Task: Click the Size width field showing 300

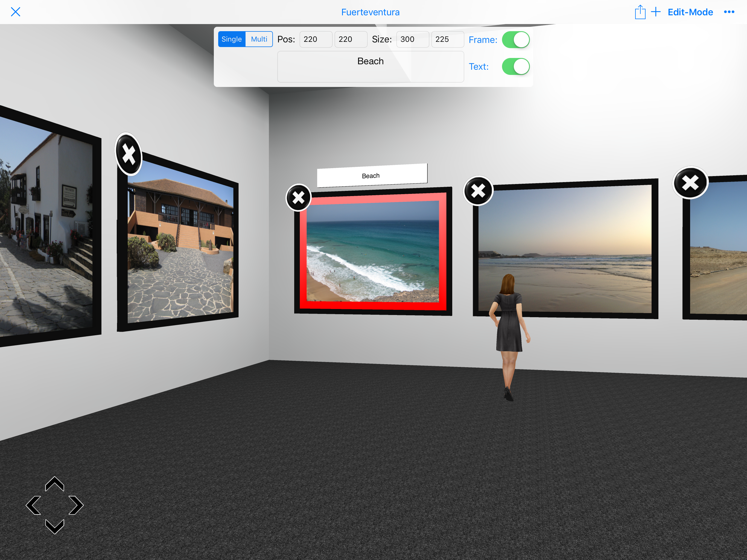Action: coord(412,39)
